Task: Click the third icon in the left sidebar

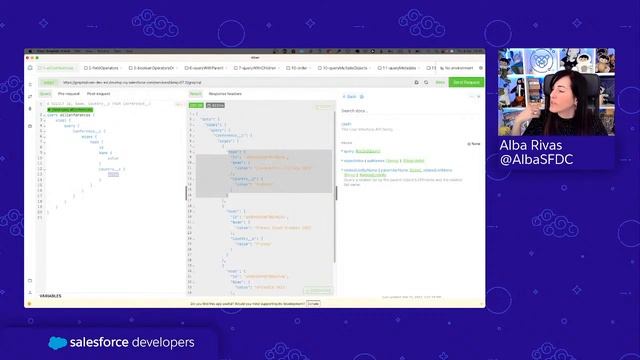Action: (30, 109)
